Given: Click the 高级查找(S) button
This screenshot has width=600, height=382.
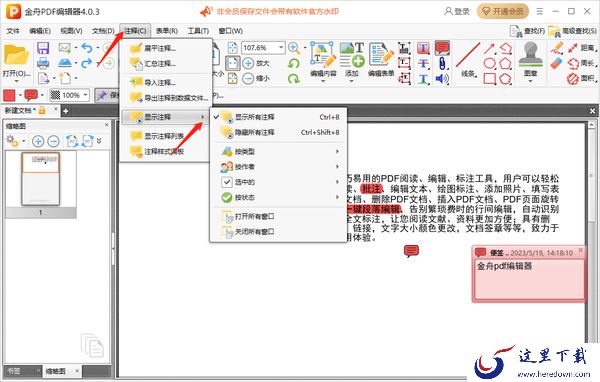Looking at the screenshot, I should coord(572,31).
